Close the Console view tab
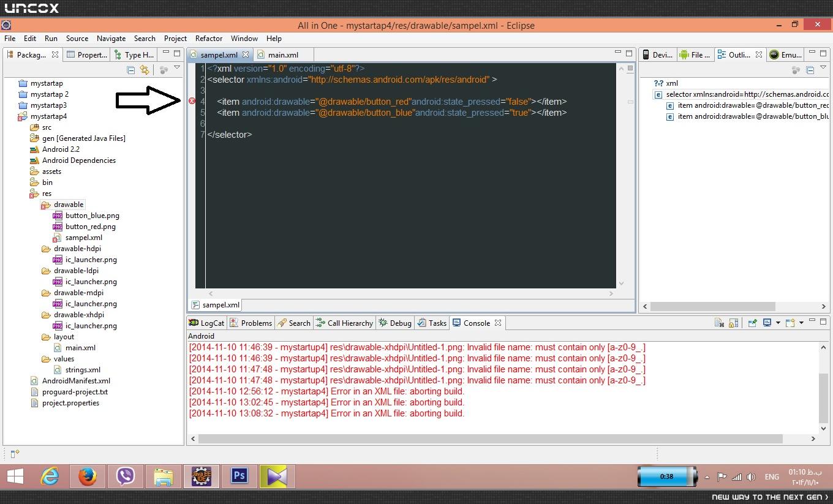The image size is (833, 504). pyautogui.click(x=498, y=323)
